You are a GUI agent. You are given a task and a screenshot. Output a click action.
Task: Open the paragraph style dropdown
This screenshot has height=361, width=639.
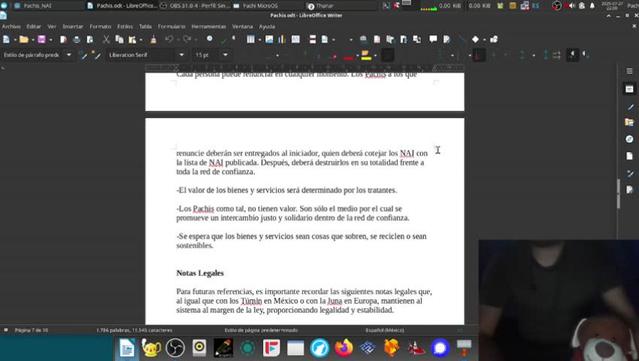coord(68,55)
